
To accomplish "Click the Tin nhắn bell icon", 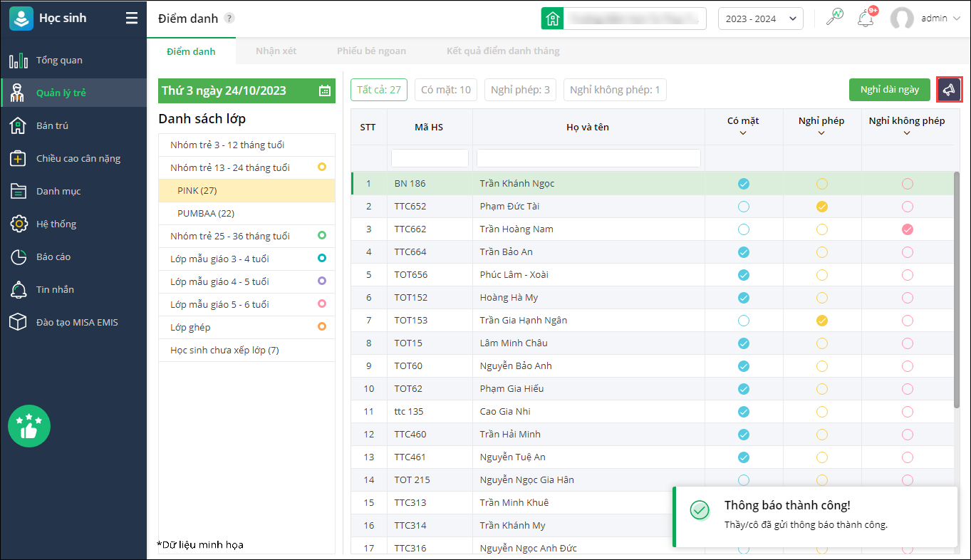I will (x=19, y=290).
